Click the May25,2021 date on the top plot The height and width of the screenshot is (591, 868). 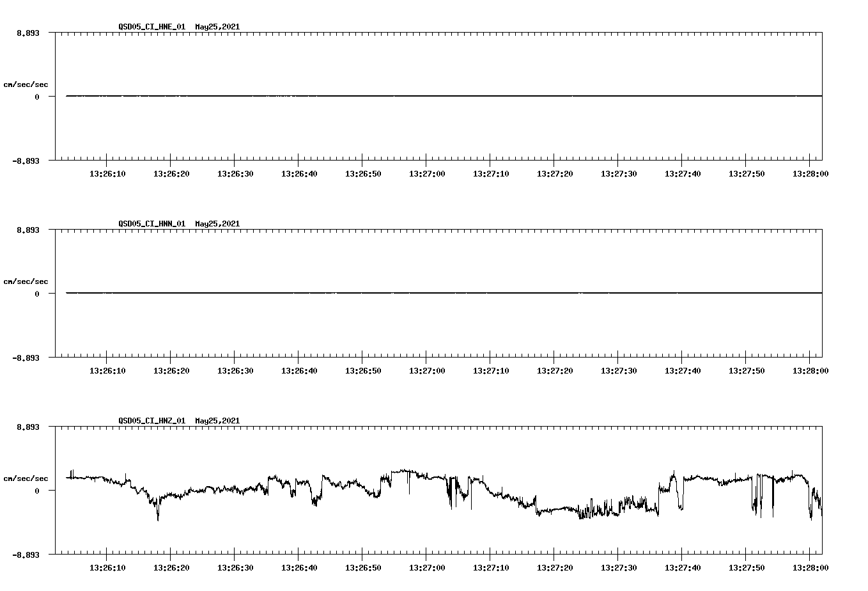click(217, 28)
